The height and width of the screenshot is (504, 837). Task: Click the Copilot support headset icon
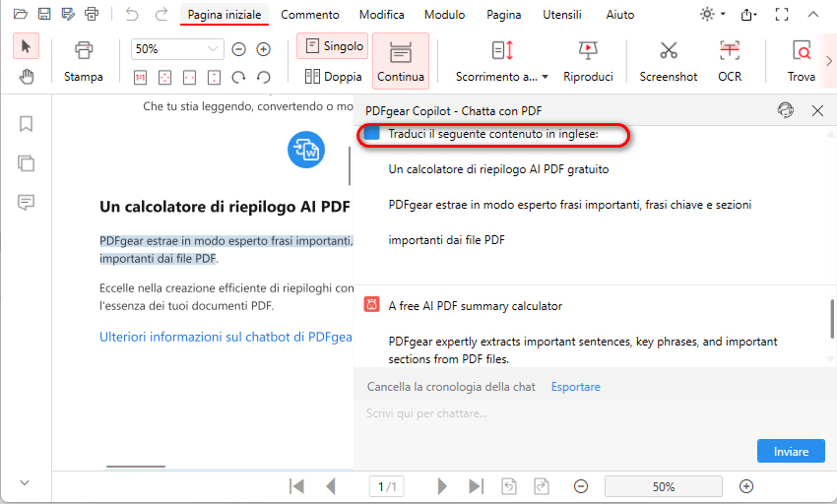(785, 110)
